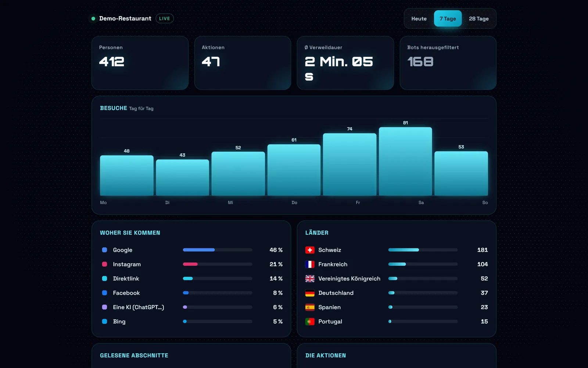Click the Saturday bar showing 81
Viewport: 588px width, 368px height.
tap(405, 161)
